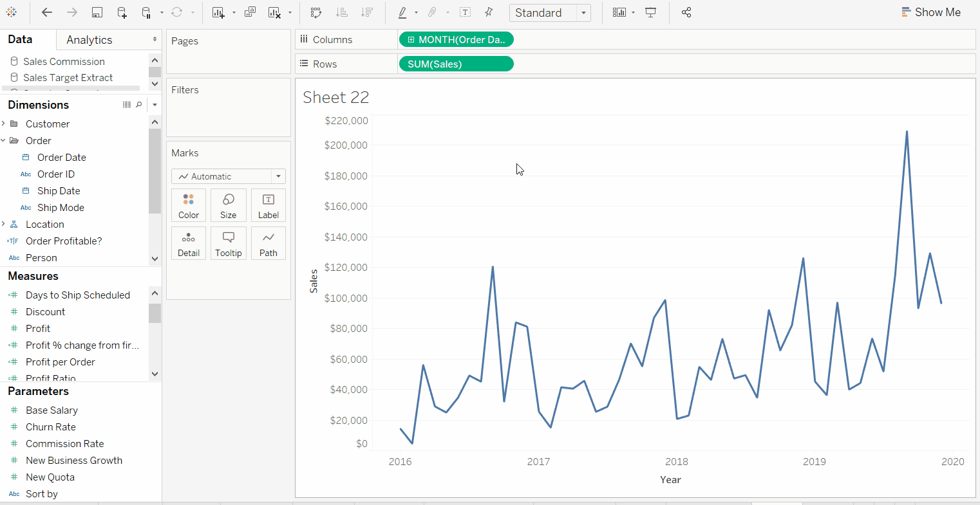Viewport: 980px width, 505px height.
Task: Switch to the Analytics tab
Action: tap(90, 40)
